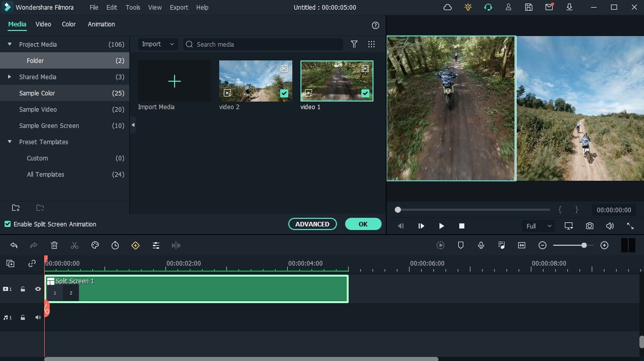Open the filter icon next to search media

(x=354, y=44)
